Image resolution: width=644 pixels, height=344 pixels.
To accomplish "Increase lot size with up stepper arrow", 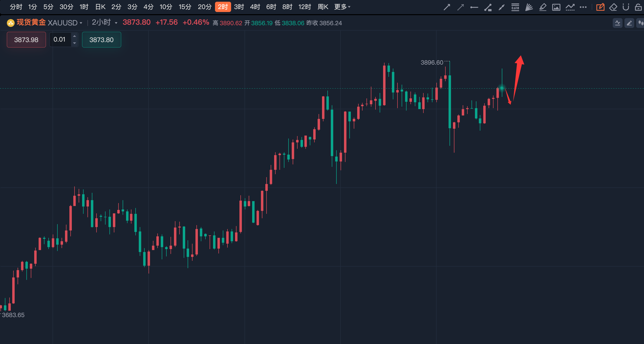I will [74, 36].
